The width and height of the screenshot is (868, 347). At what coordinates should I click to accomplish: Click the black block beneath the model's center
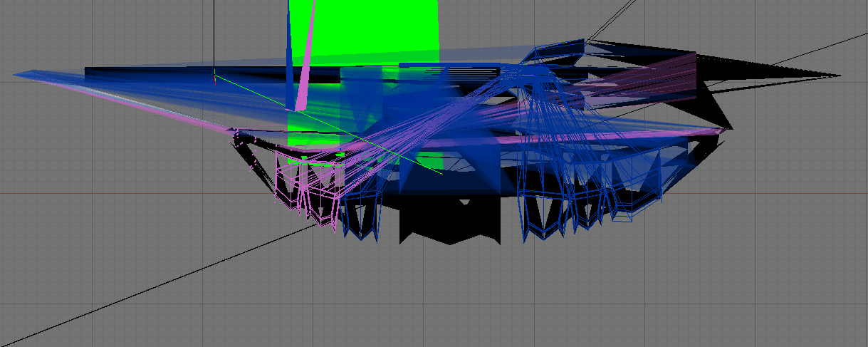click(x=449, y=221)
